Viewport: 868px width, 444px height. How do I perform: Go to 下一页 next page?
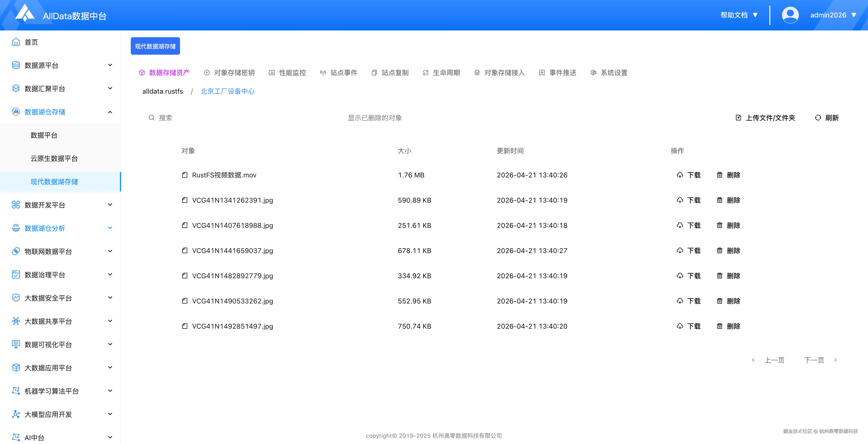pos(813,360)
